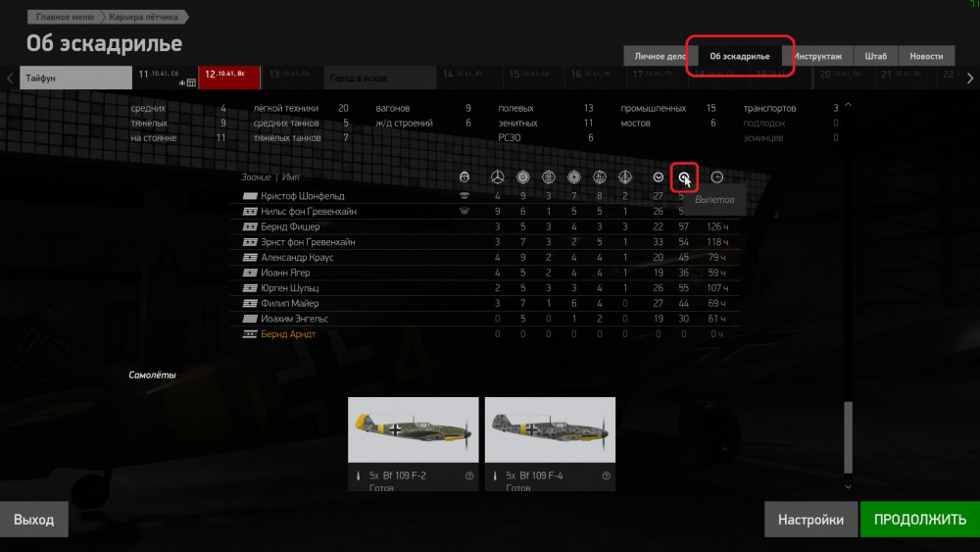The height and width of the screenshot is (552, 980).
Task: Open info icon for Bf 109 F-2
Action: 469,476
